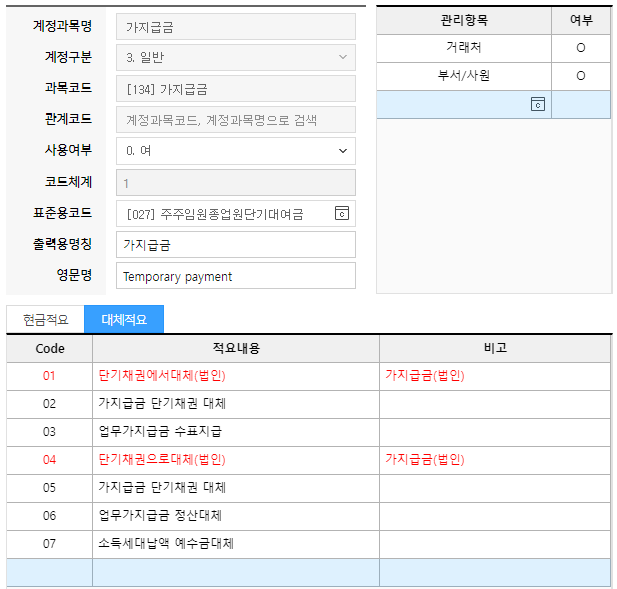The image size is (617, 589).
Task: Select 단기채권으로대체(법인) row text
Action: 162,460
